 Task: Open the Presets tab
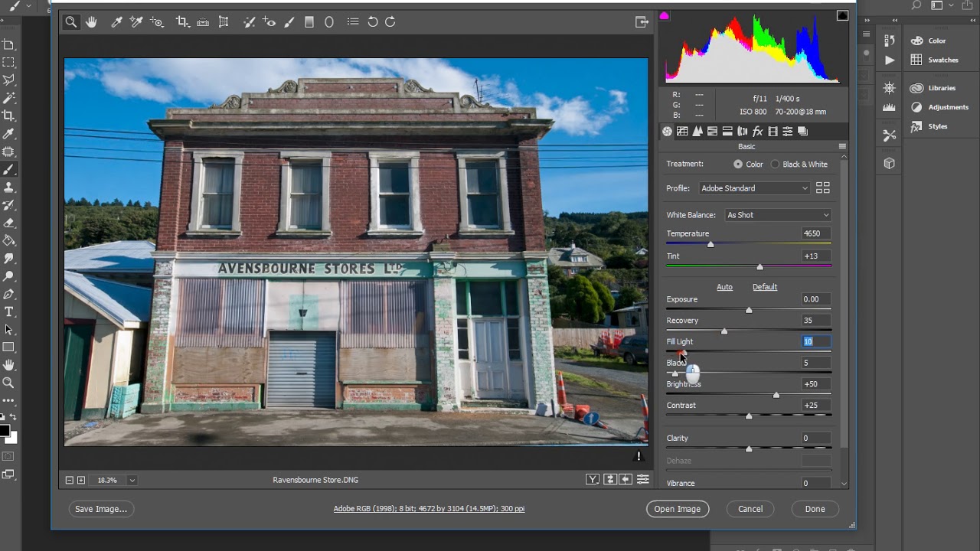[787, 132]
